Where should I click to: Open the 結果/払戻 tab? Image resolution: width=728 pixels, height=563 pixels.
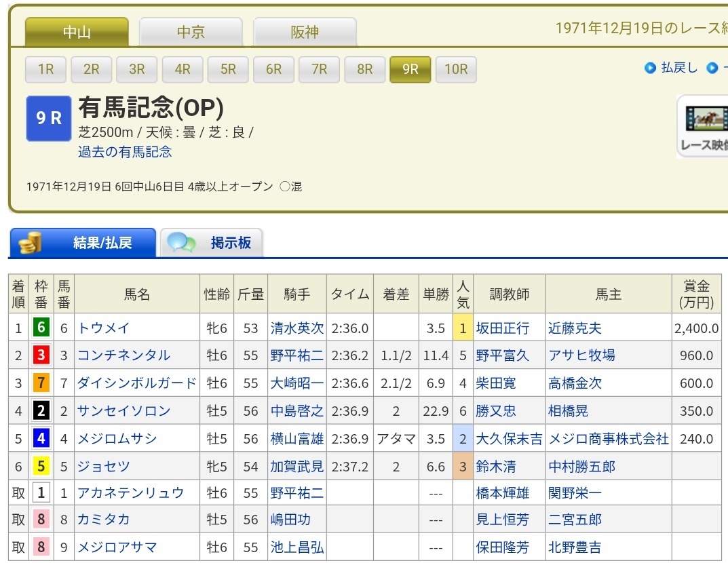click(x=83, y=242)
